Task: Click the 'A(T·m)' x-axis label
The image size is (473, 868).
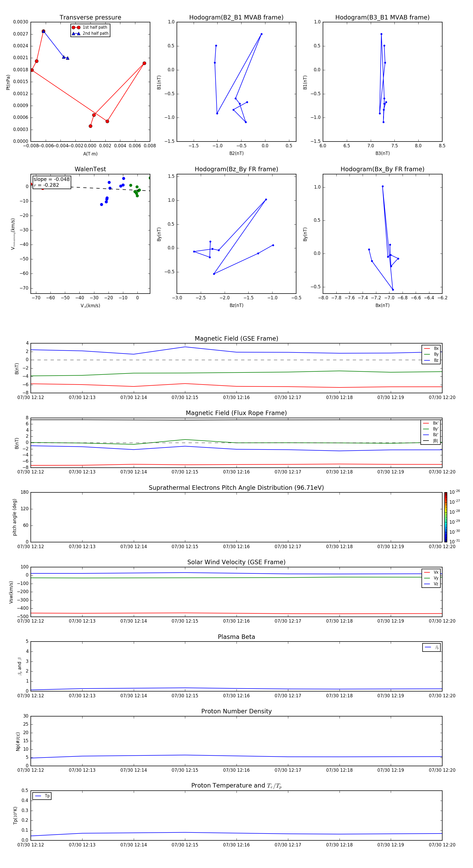Action: (x=90, y=154)
